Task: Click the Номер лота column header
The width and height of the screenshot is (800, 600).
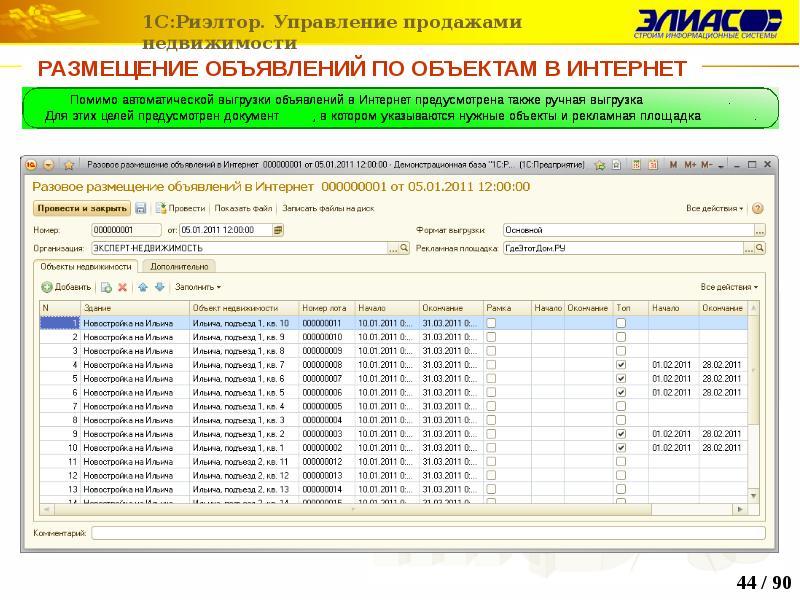Action: point(327,308)
